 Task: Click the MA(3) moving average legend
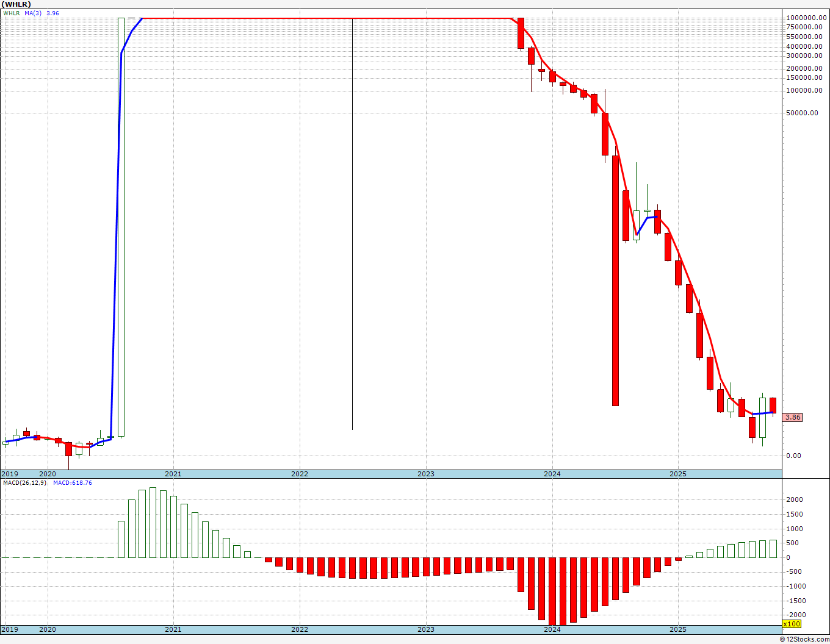(x=33, y=13)
